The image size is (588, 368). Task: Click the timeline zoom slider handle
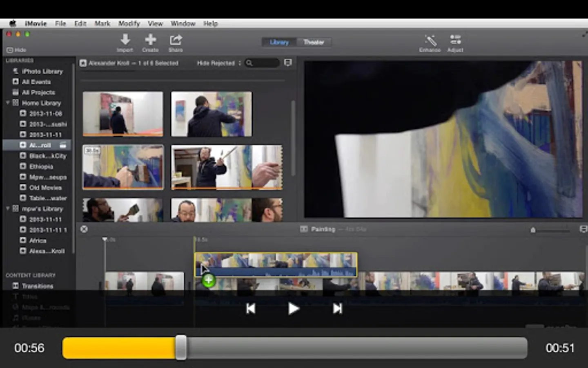point(533,230)
